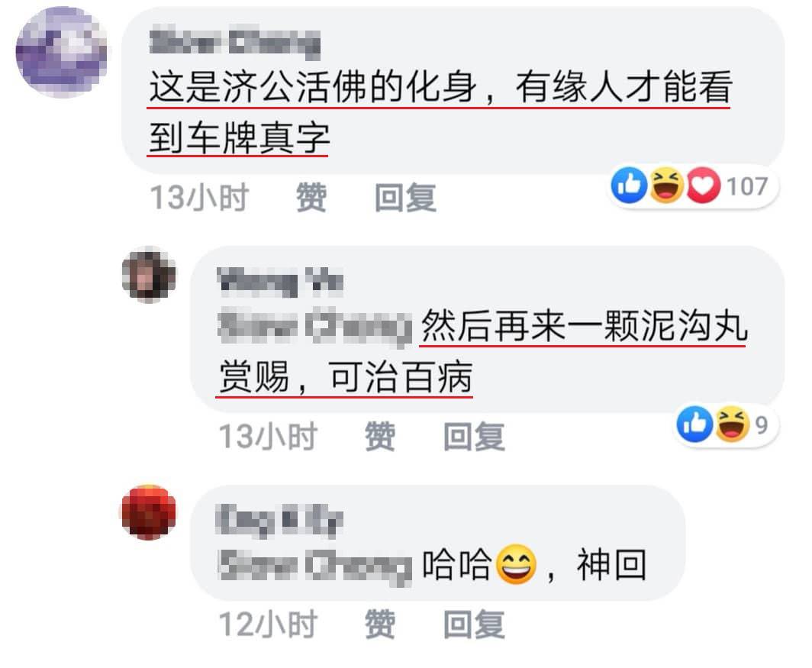Click the laughing face reaction beside 107

666,185
